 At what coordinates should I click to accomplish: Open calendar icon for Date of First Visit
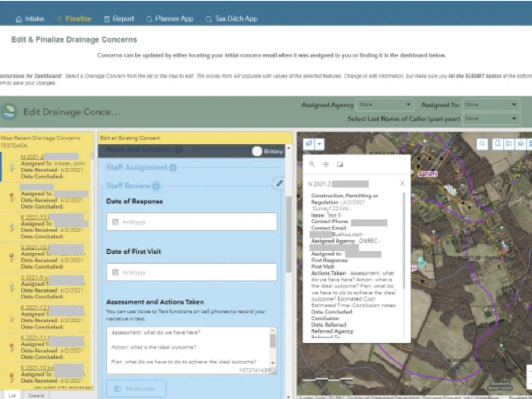pos(115,272)
